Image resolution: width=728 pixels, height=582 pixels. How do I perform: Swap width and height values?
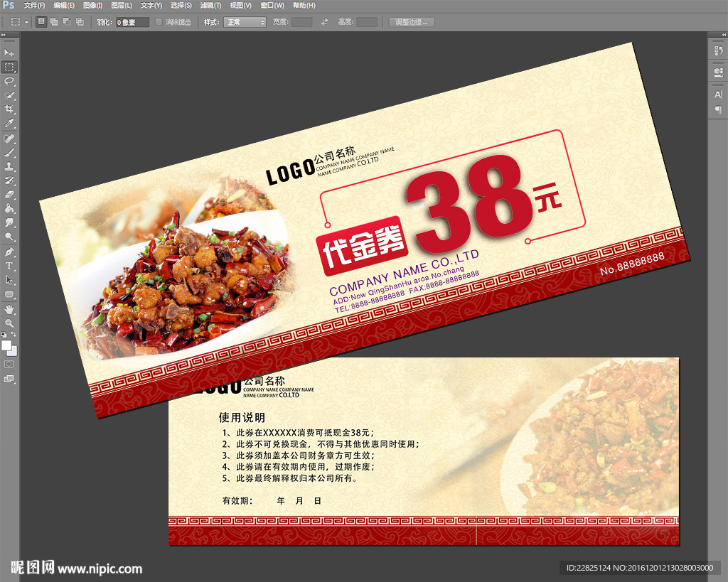pyautogui.click(x=324, y=22)
